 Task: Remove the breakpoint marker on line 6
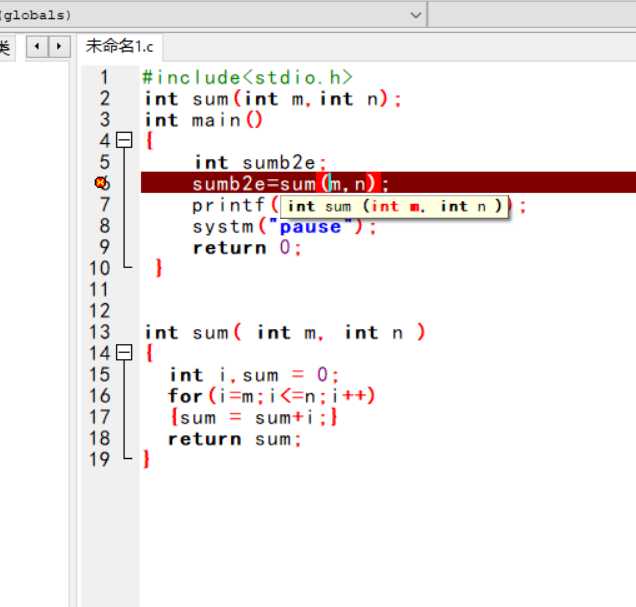click(x=101, y=183)
